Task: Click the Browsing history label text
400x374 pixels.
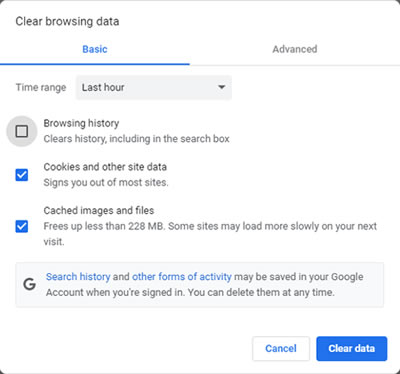Action: [81, 123]
